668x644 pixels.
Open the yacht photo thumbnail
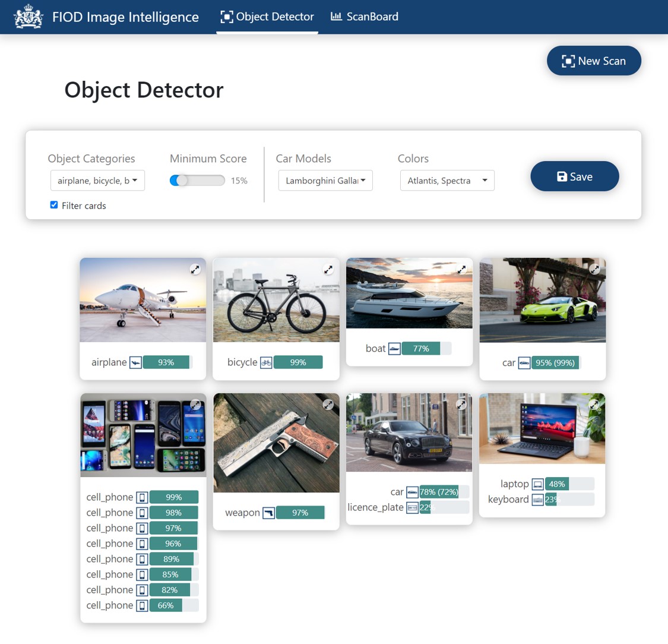click(x=409, y=293)
